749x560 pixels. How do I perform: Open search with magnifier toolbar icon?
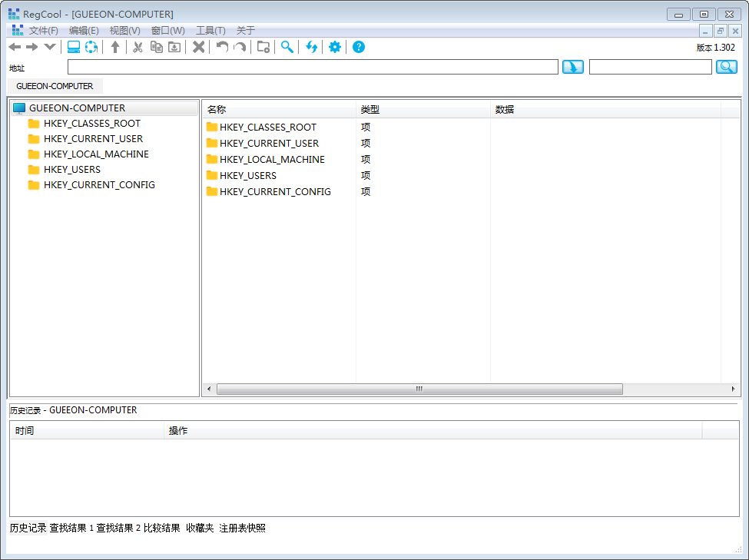point(287,48)
